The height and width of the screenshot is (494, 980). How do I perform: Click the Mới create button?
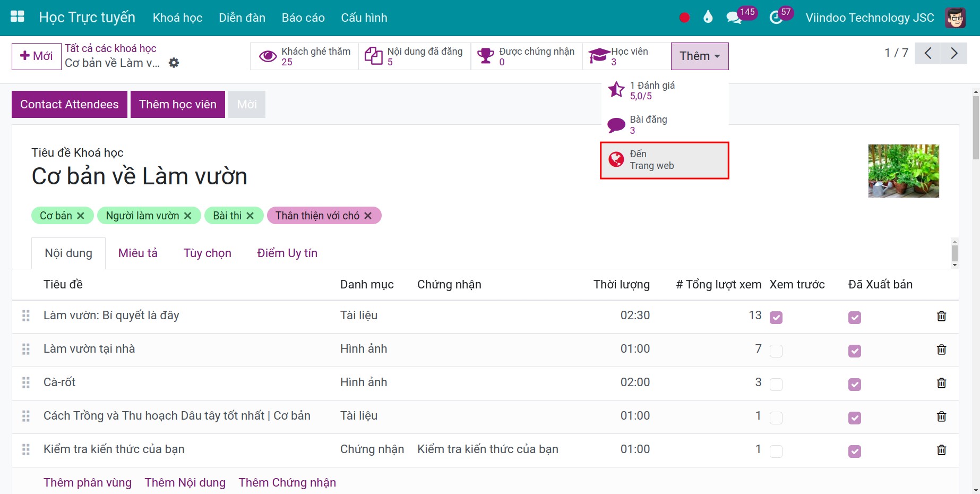(x=37, y=56)
